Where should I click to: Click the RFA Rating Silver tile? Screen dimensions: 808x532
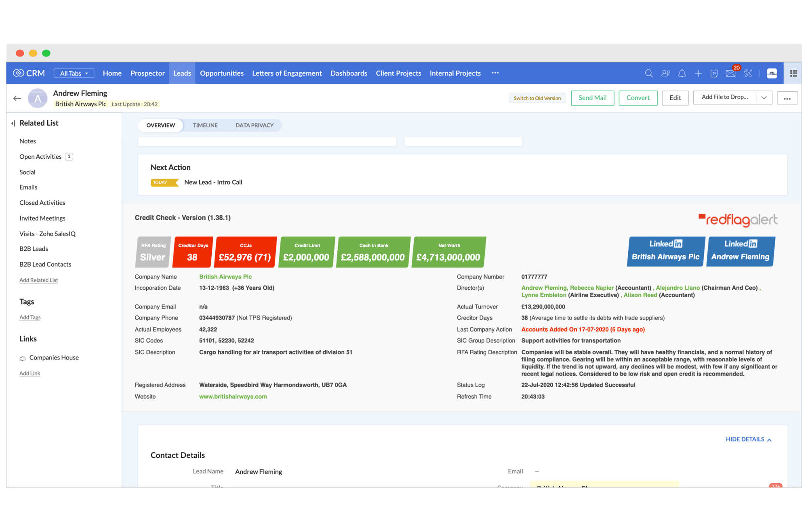click(x=153, y=252)
